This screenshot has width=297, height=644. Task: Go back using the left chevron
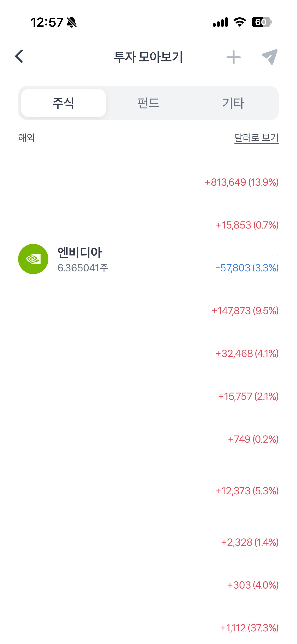click(x=19, y=56)
